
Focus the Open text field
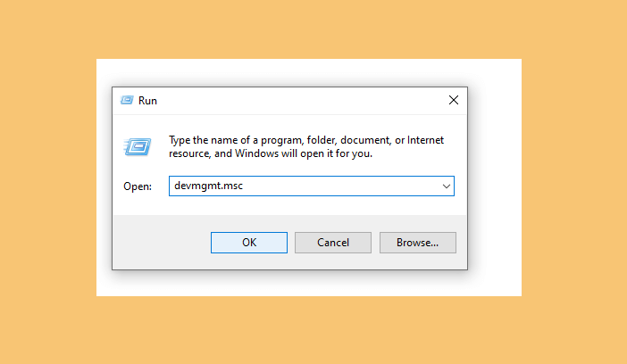[312, 186]
